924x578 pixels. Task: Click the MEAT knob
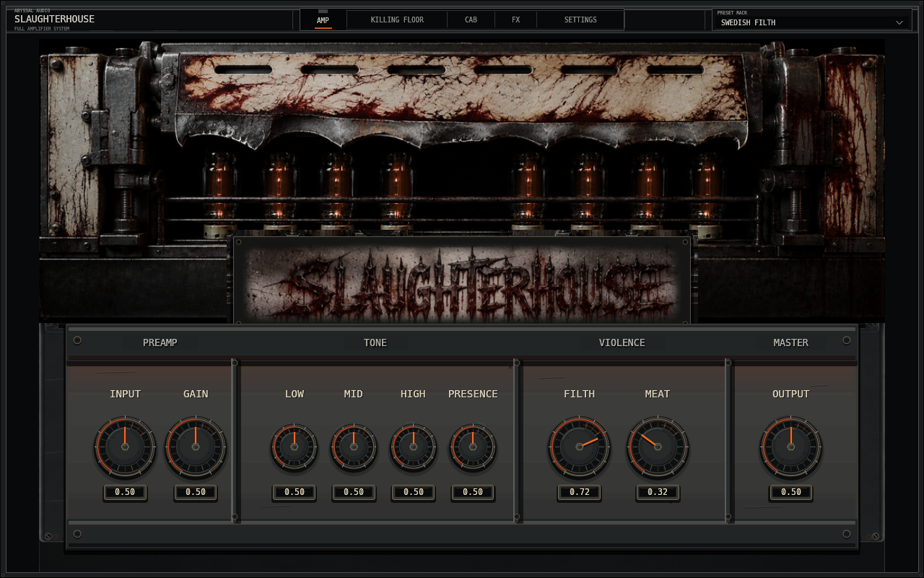click(x=658, y=447)
